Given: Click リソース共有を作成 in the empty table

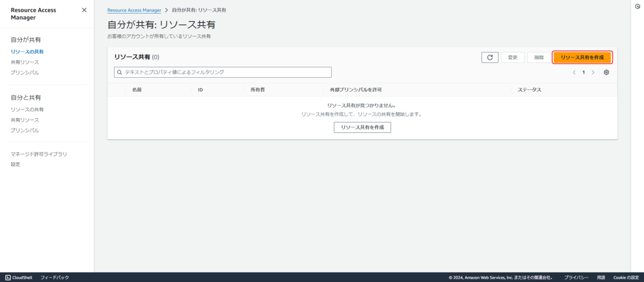Looking at the screenshot, I should 362,127.
